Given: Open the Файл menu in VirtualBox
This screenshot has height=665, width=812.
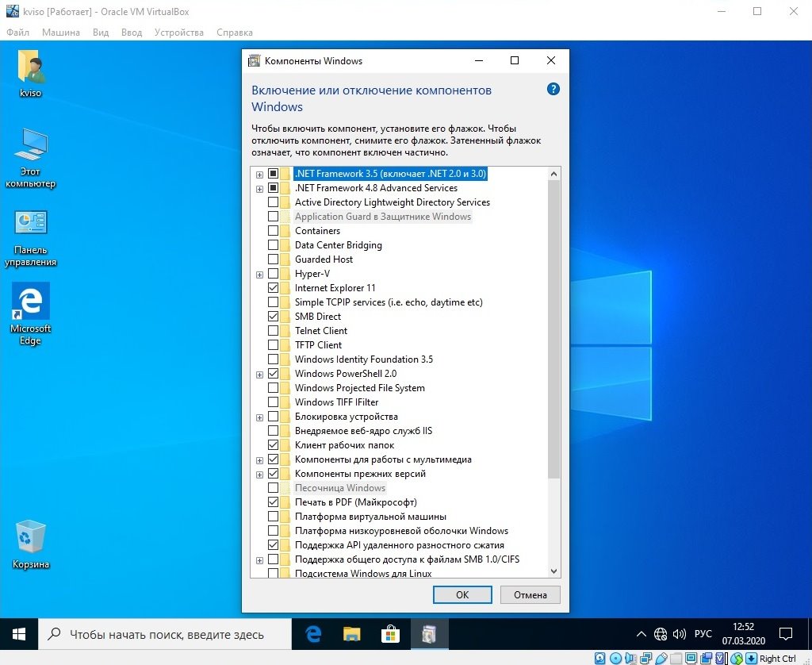Looking at the screenshot, I should [17, 32].
